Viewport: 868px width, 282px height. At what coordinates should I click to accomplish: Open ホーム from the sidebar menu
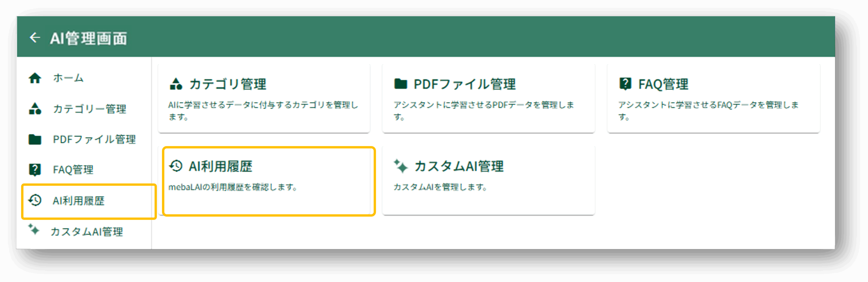[68, 78]
